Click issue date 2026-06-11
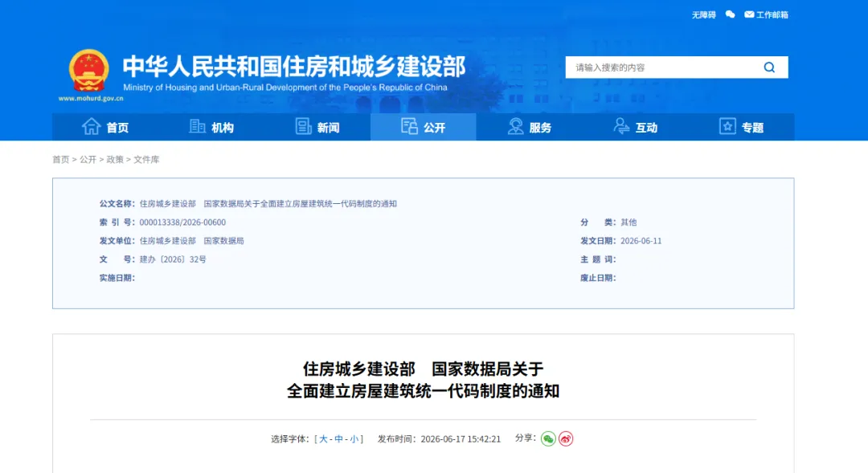This screenshot has height=473, width=868. (641, 241)
